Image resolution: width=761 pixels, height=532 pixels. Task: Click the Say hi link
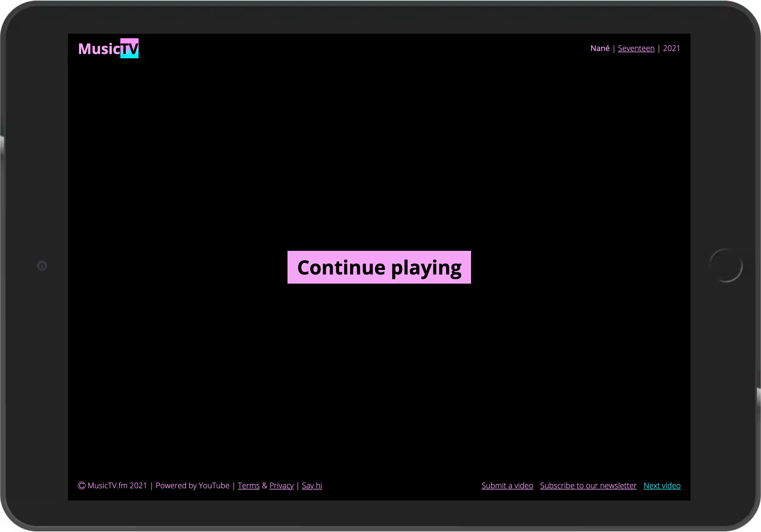click(312, 486)
